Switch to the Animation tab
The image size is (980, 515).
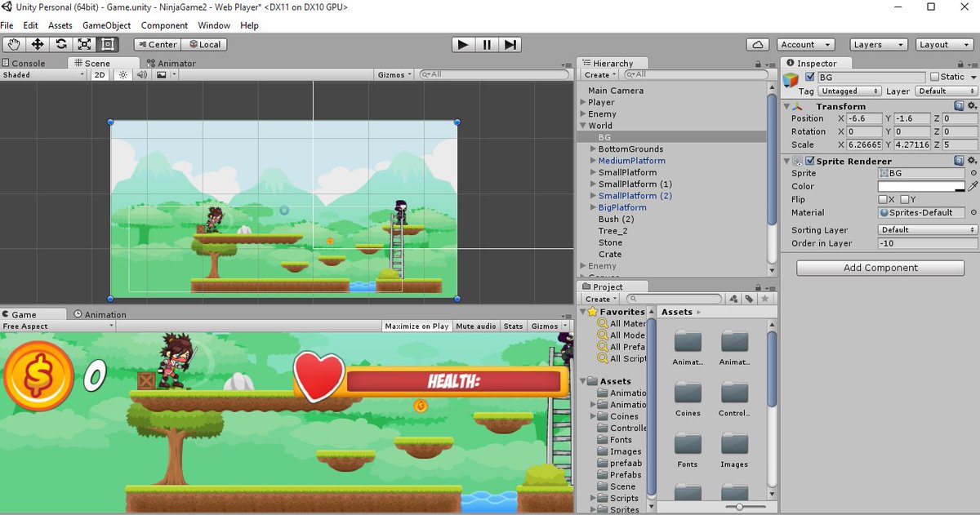100,314
